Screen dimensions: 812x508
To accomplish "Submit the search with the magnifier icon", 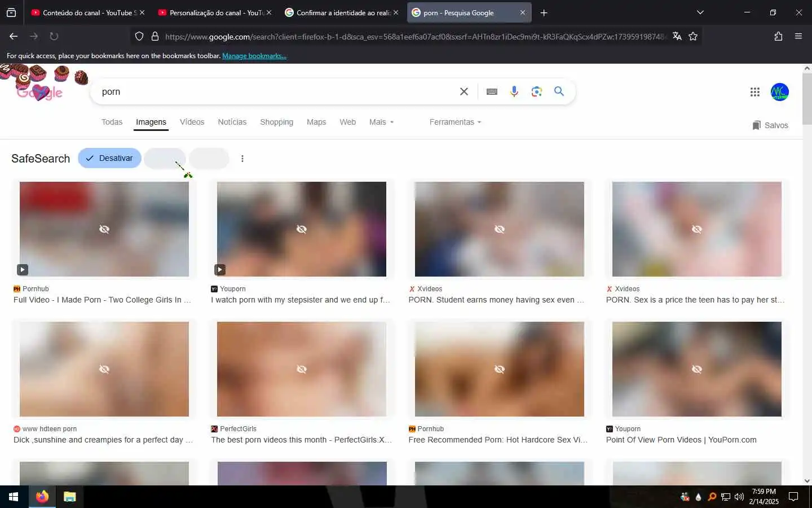I will tap(559, 91).
